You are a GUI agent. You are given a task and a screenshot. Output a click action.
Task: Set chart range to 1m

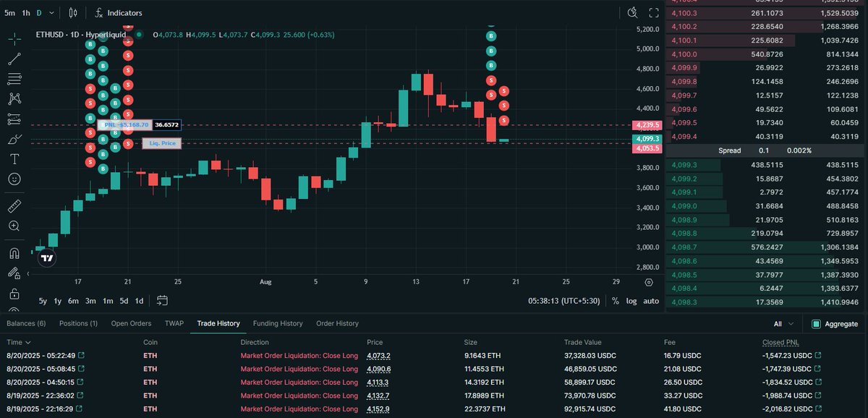tap(108, 301)
